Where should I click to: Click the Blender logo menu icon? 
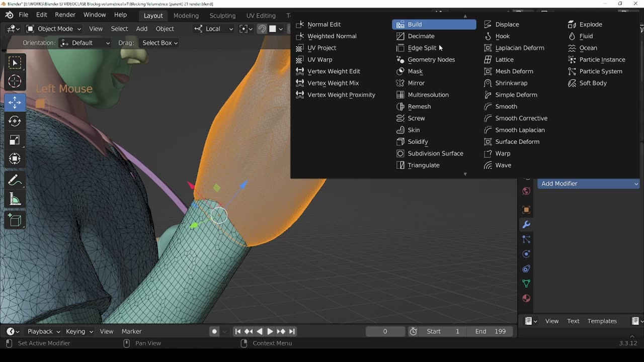pos(9,15)
